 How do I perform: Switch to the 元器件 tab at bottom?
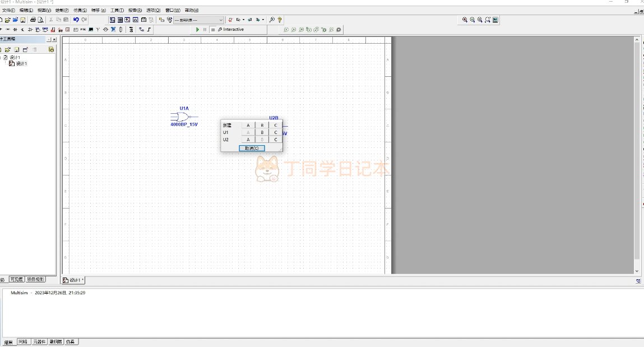tap(39, 341)
